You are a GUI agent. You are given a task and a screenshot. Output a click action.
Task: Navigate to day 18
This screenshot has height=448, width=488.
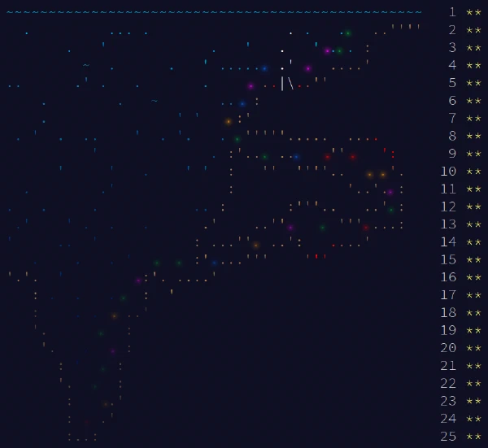(x=448, y=313)
